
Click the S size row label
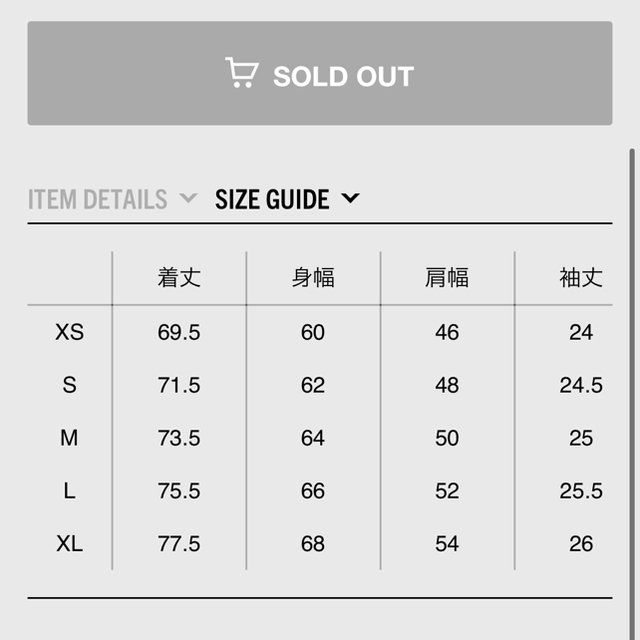point(69,385)
